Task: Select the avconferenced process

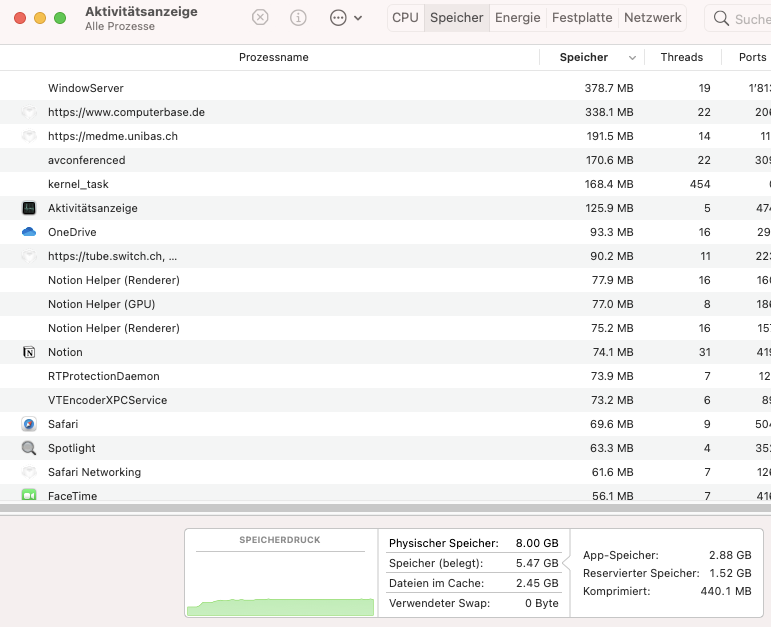Action: 386,160
